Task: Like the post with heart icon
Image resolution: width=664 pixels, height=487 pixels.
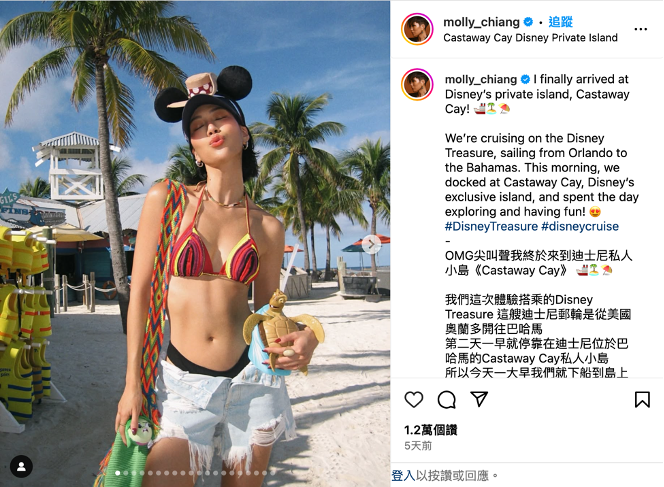Action: 414,399
